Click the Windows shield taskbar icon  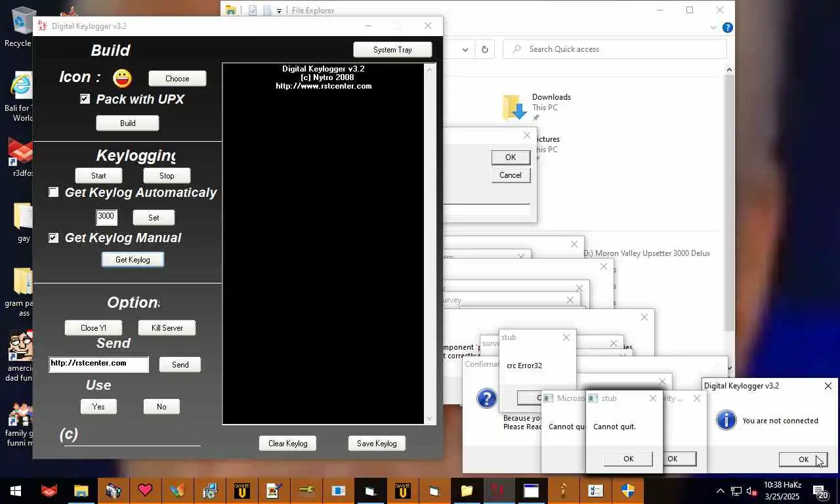pyautogui.click(x=627, y=490)
